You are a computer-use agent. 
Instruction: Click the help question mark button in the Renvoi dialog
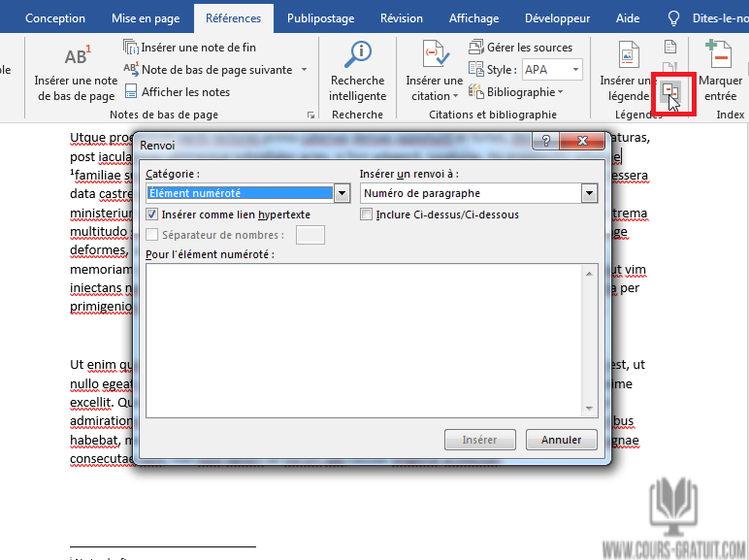[x=545, y=144]
